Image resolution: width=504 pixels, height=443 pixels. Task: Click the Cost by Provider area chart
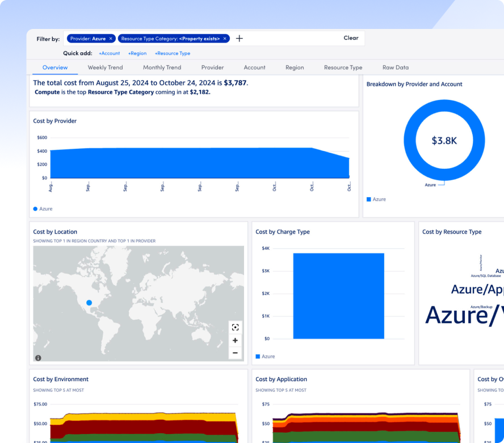(200, 163)
